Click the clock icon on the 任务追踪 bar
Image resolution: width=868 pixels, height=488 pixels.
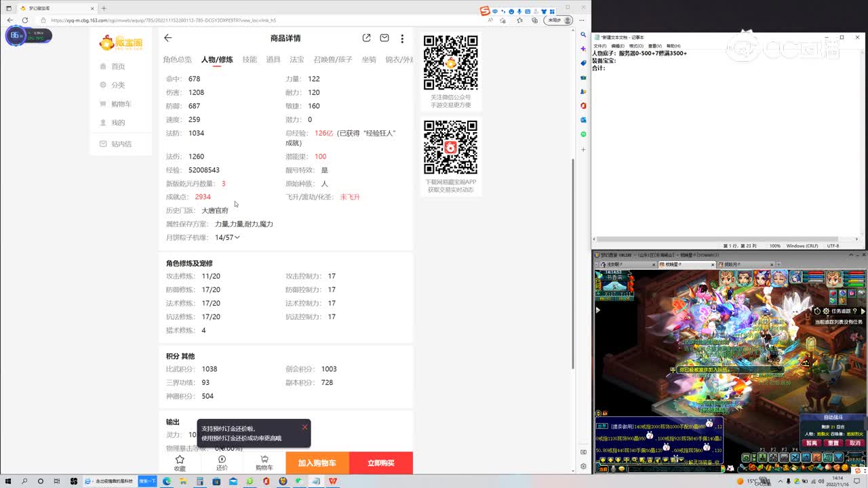(817, 311)
